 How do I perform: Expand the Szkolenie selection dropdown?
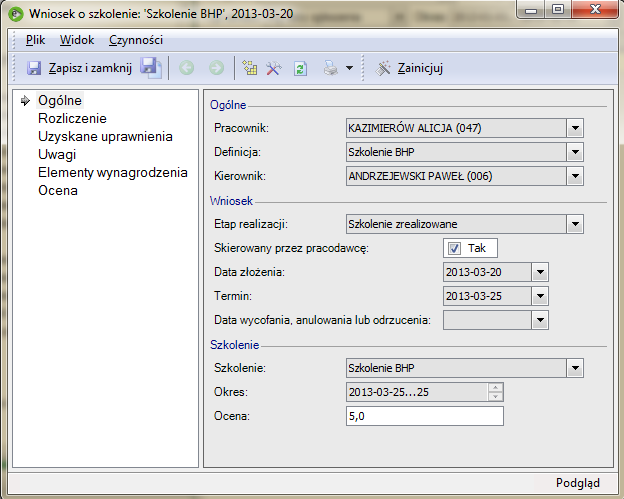[575, 368]
